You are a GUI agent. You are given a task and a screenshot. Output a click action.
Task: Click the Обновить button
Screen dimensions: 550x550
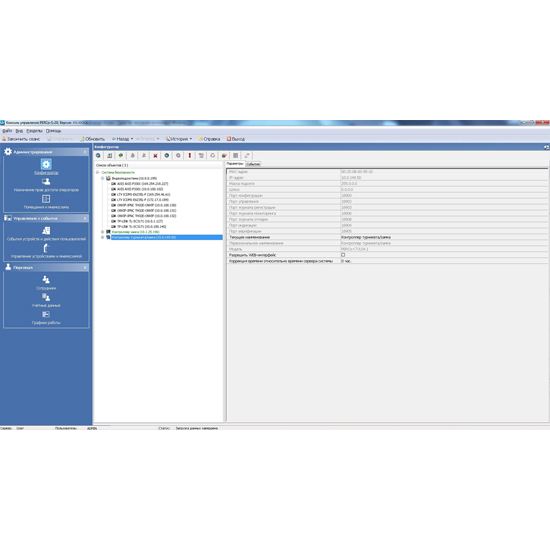tap(92, 139)
